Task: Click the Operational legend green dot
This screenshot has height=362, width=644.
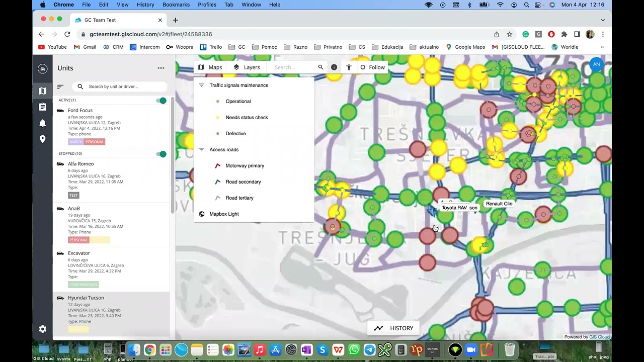Action: pos(217,102)
